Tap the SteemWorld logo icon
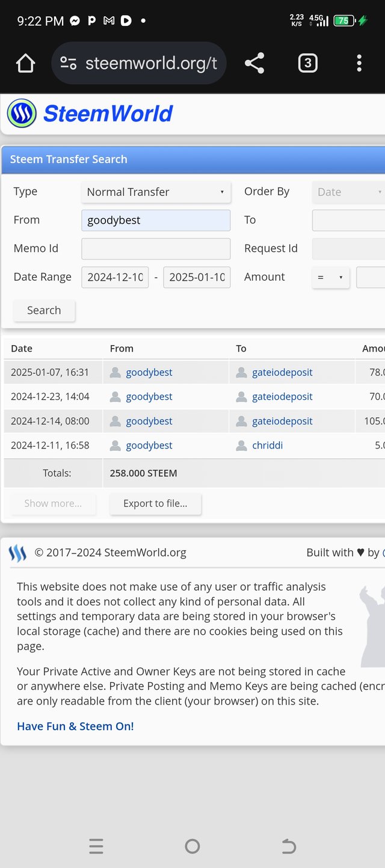This screenshot has width=385, height=868. tap(22, 113)
